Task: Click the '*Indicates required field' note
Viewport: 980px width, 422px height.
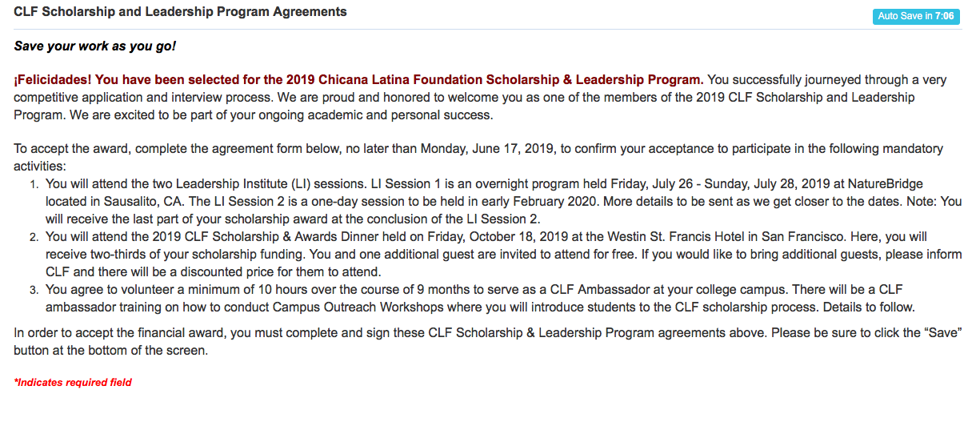Action: tap(73, 383)
